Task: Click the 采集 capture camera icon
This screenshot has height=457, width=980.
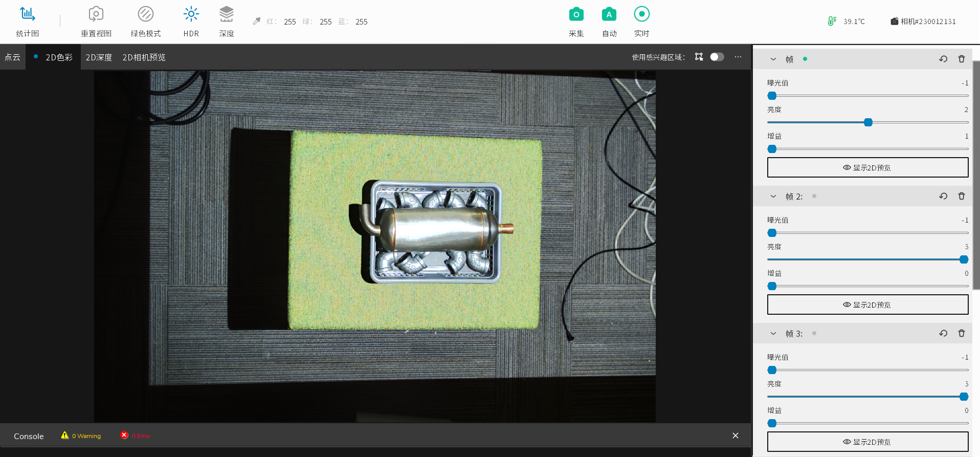Action: [576, 15]
